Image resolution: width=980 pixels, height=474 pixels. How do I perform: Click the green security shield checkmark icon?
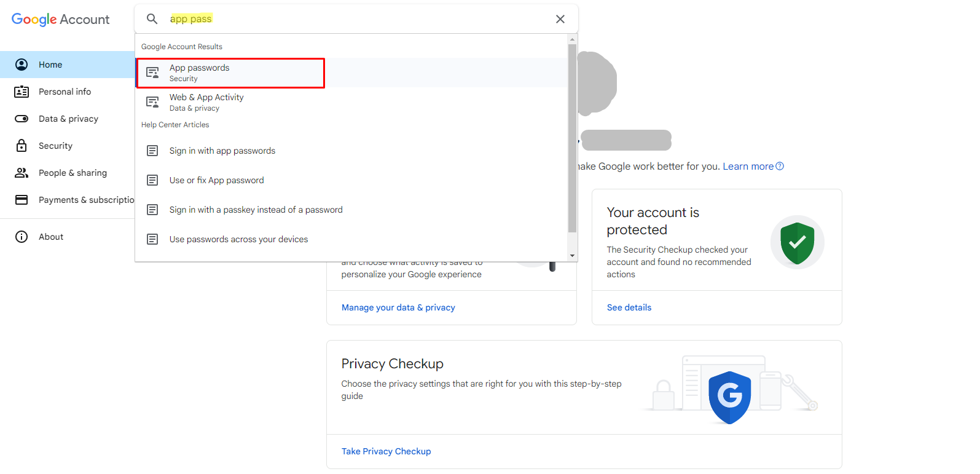click(x=797, y=242)
